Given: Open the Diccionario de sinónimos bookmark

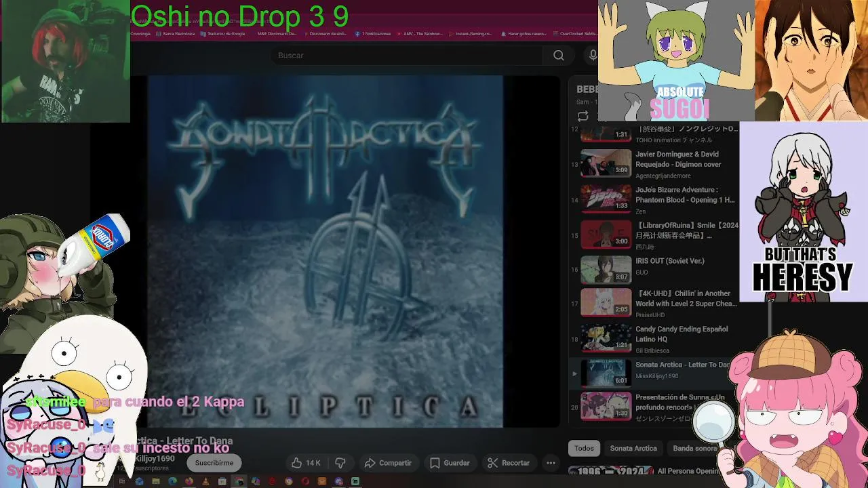Looking at the screenshot, I should click(325, 33).
